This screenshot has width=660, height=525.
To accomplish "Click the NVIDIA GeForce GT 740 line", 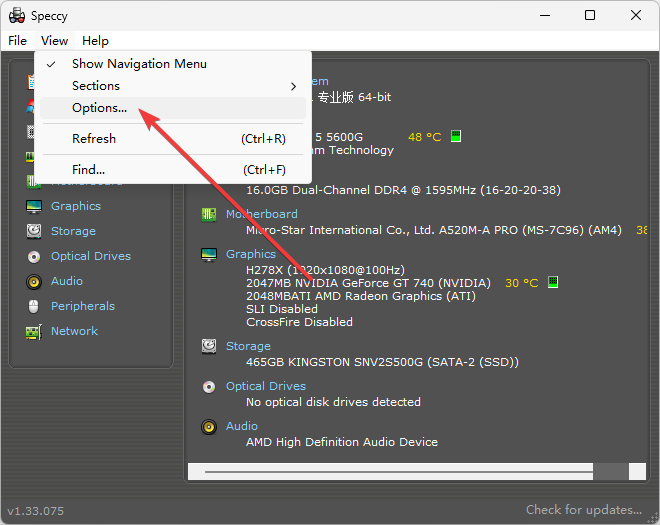I will click(368, 283).
